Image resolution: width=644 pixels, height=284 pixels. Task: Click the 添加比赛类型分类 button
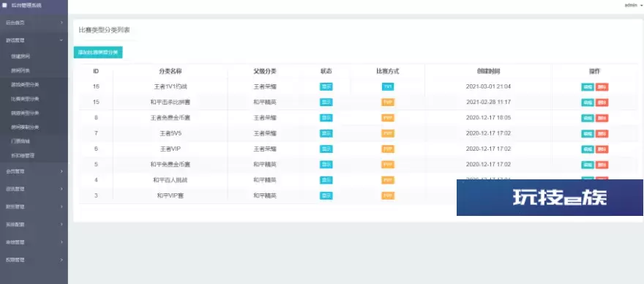[98, 52]
